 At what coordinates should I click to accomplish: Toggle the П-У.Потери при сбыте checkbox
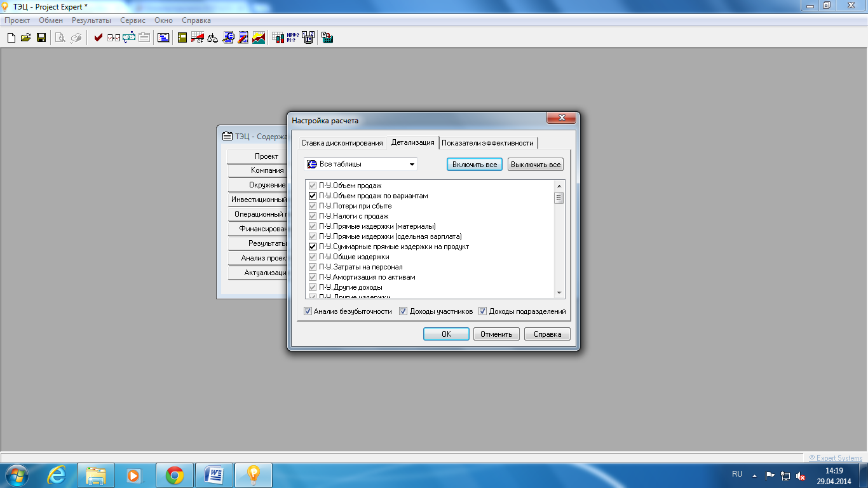pyautogui.click(x=313, y=206)
